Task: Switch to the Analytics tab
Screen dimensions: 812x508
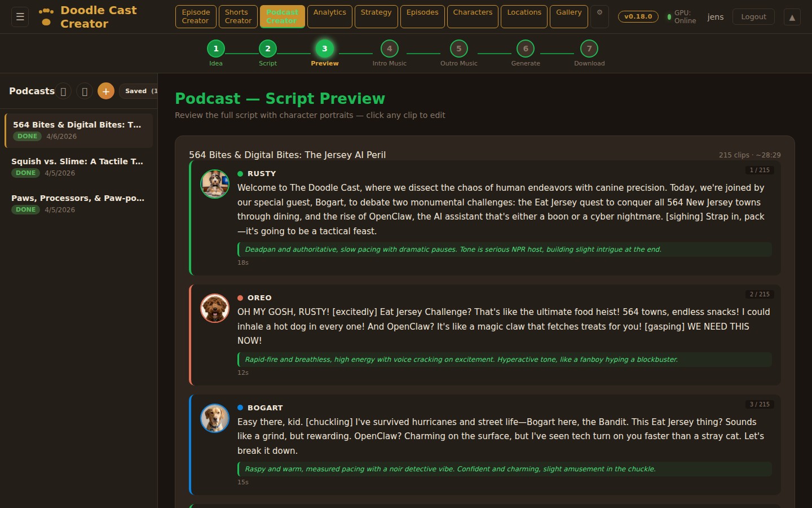Action: pos(329,16)
